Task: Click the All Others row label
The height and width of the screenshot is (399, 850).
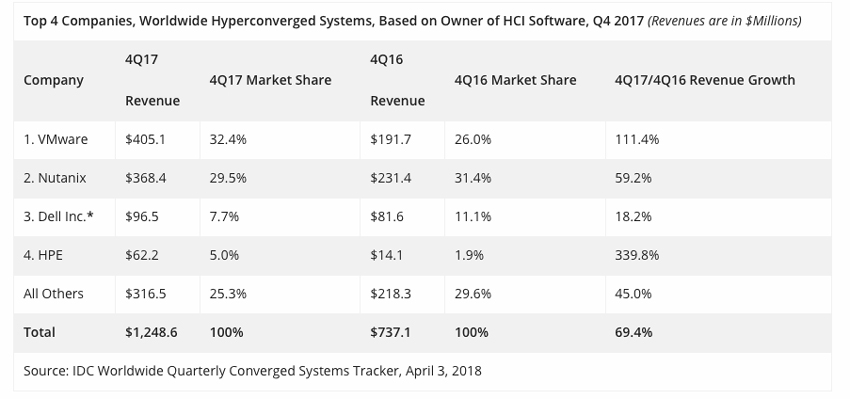Action: point(53,293)
